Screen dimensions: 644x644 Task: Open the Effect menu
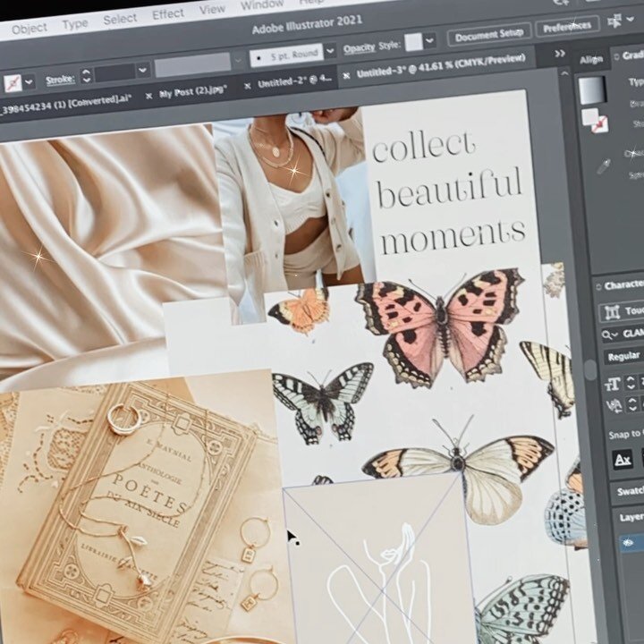[x=167, y=14]
